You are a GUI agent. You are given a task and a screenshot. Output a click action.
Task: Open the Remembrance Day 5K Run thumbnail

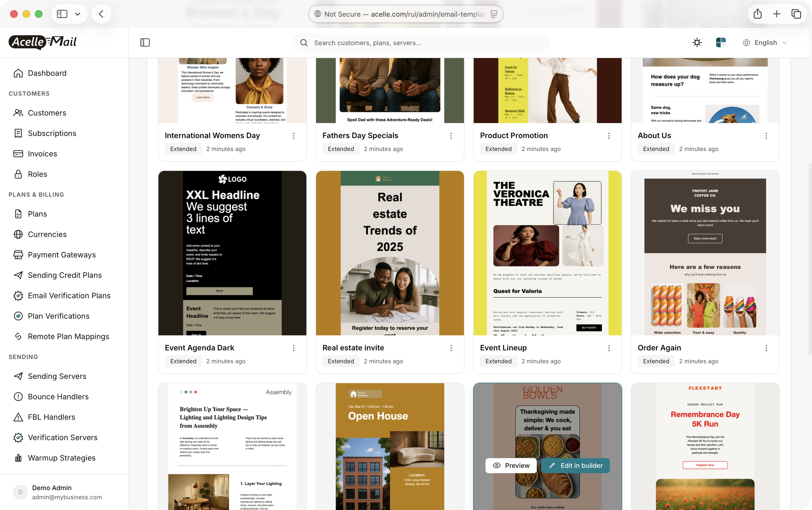coord(705,446)
